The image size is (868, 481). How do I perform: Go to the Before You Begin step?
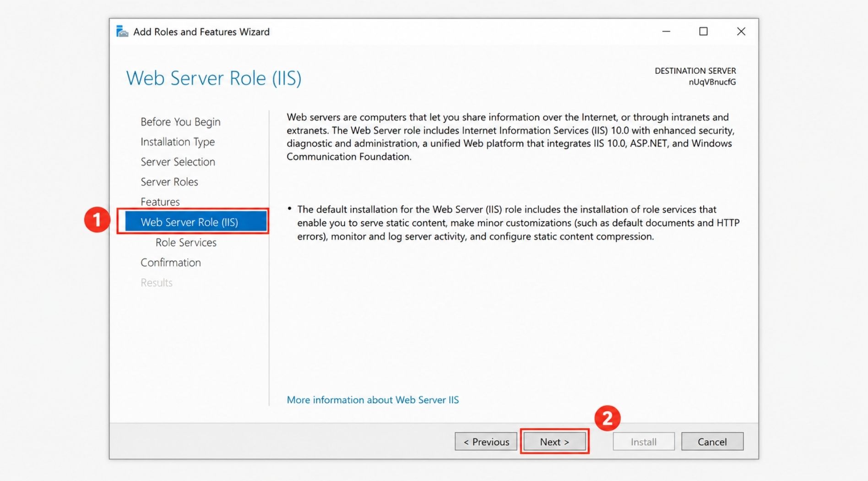pos(180,122)
